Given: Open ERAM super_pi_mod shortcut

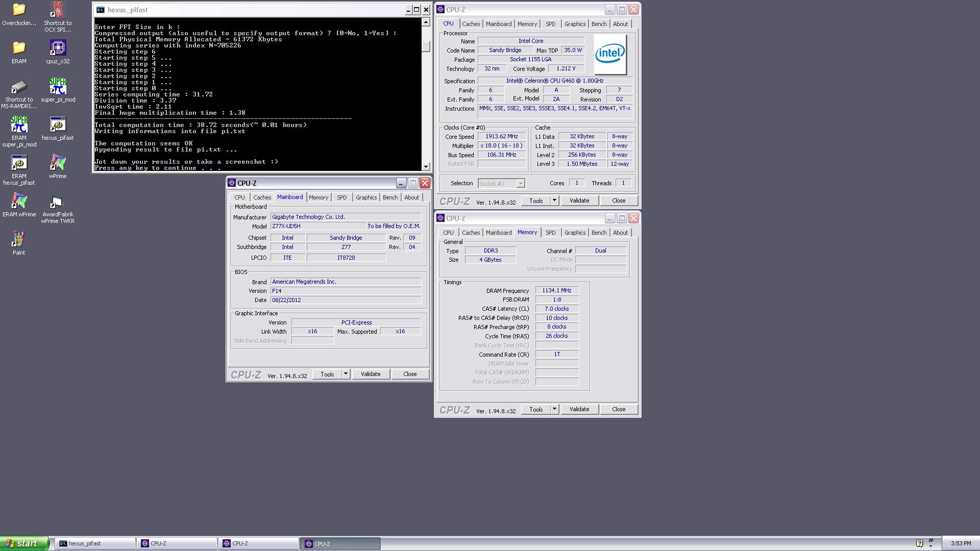Looking at the screenshot, I should pos(19,132).
